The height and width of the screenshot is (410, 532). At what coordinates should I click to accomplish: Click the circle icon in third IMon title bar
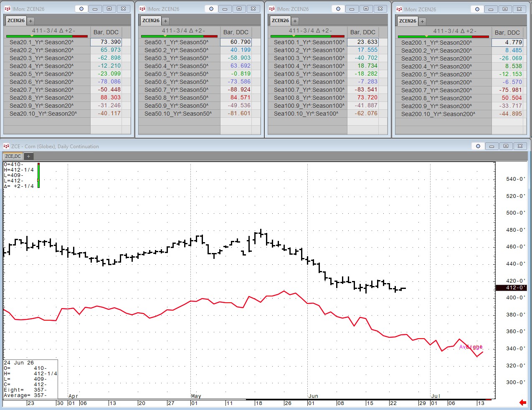338,9
